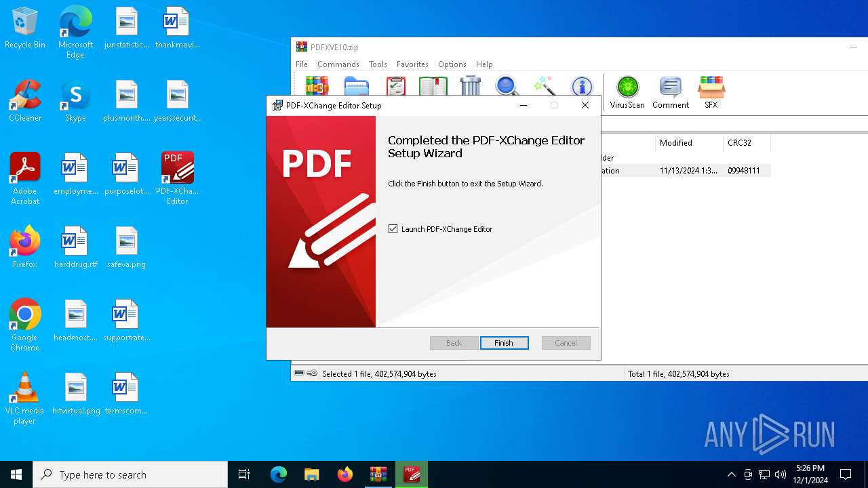
Task: Select the supportrate... Word document on desktop
Action: pyautogui.click(x=127, y=321)
